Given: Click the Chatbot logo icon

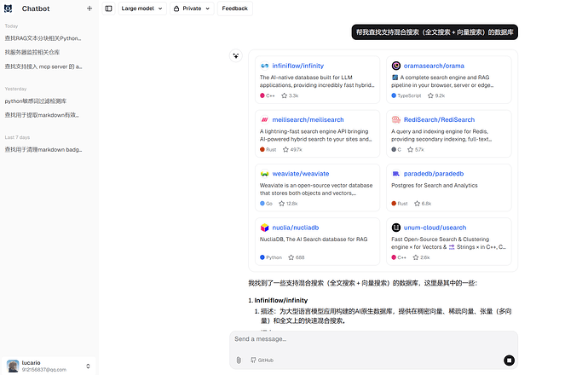Looking at the screenshot, I should click(8, 9).
